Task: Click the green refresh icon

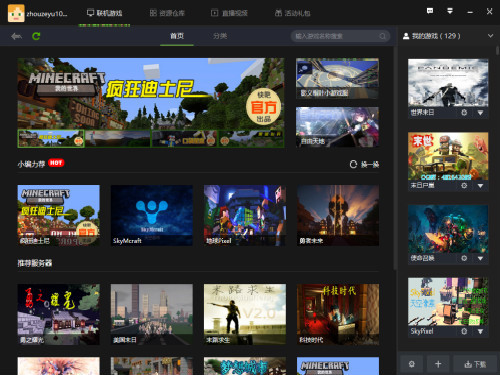Action: pyautogui.click(x=36, y=36)
